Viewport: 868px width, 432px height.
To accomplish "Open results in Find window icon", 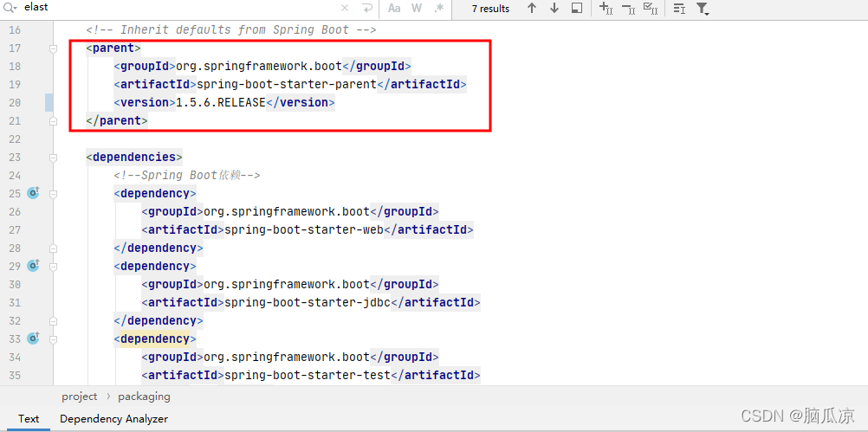I will (577, 9).
